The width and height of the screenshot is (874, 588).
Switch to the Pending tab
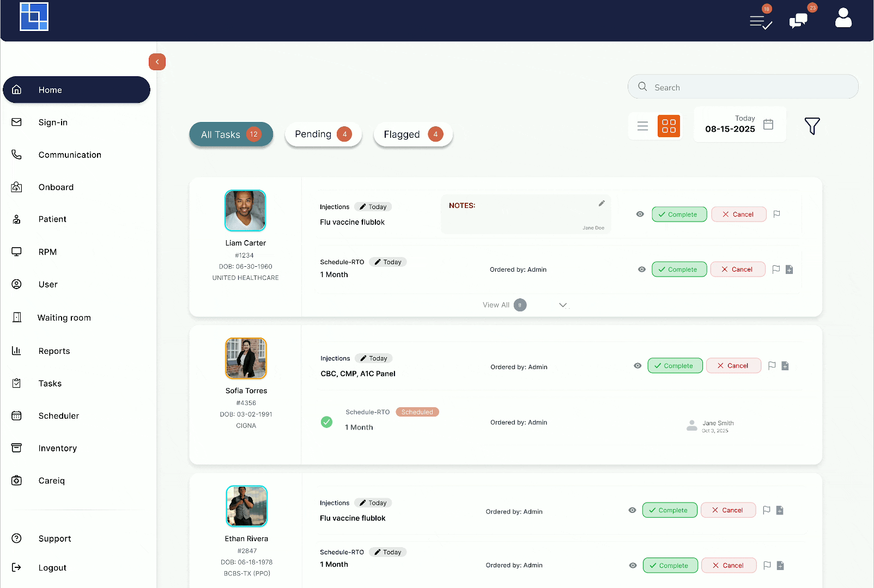(323, 134)
